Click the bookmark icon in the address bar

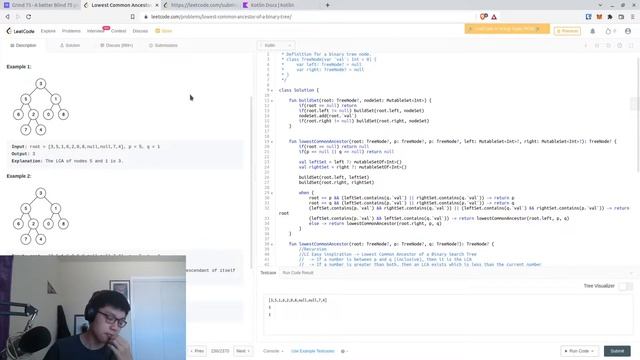[x=133, y=17]
